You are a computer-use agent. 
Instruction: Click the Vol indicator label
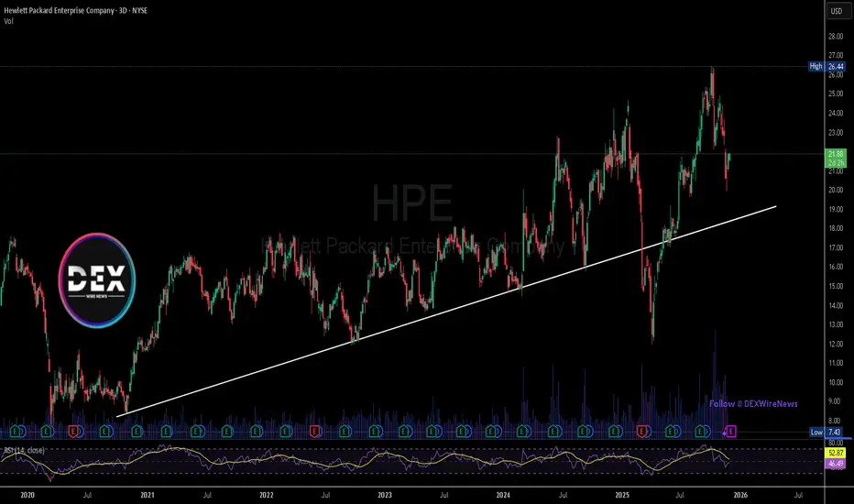click(x=8, y=21)
